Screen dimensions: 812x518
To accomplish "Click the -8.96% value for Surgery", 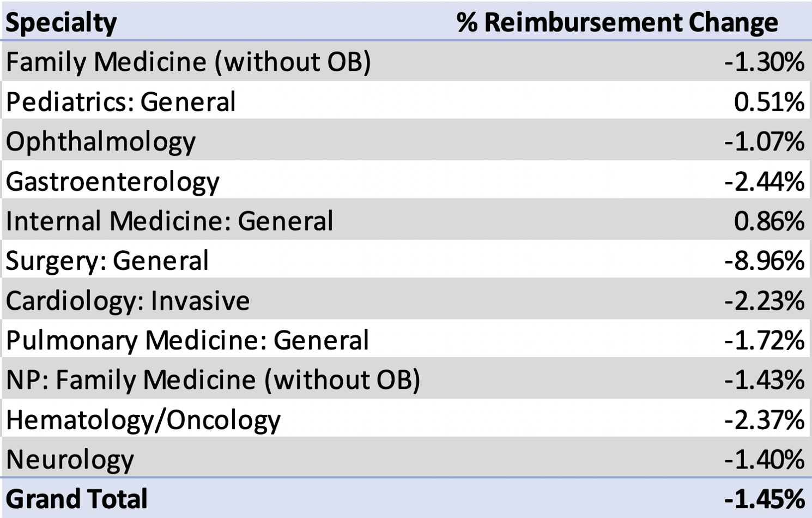I will [x=764, y=261].
